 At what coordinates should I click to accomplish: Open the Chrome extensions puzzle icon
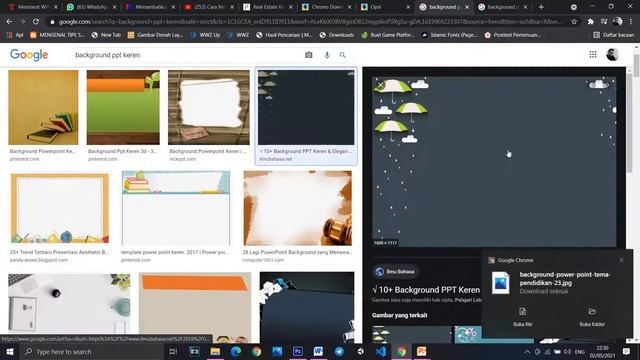[590, 22]
